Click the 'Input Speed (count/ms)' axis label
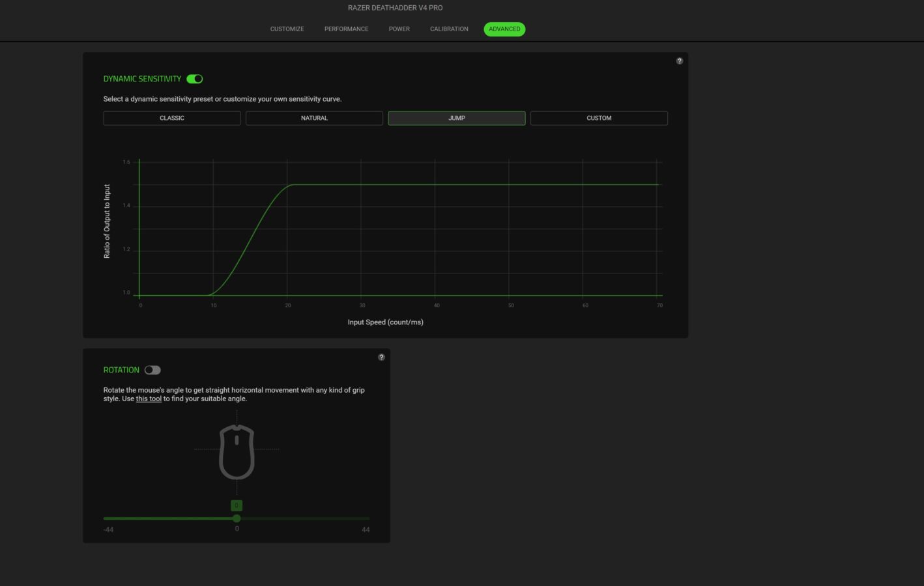The height and width of the screenshot is (586, 924). [386, 322]
